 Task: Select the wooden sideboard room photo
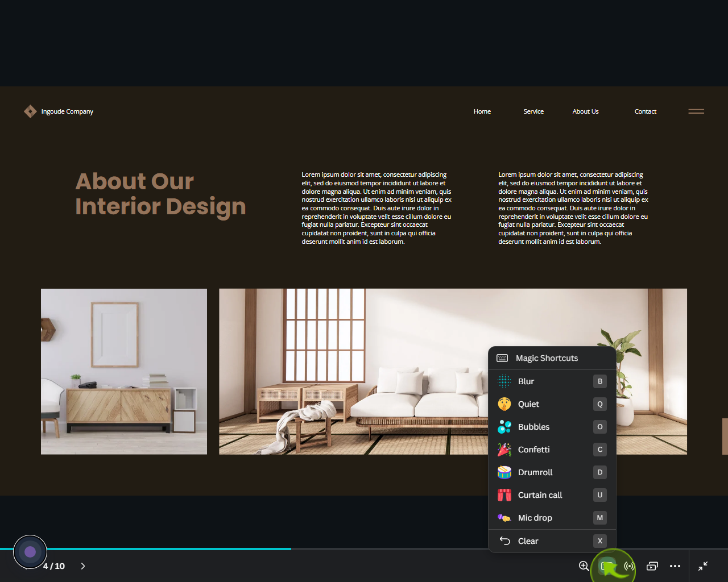(124, 372)
